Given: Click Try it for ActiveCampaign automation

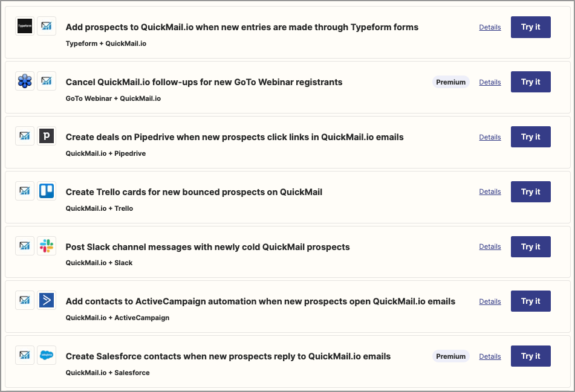Looking at the screenshot, I should point(530,301).
